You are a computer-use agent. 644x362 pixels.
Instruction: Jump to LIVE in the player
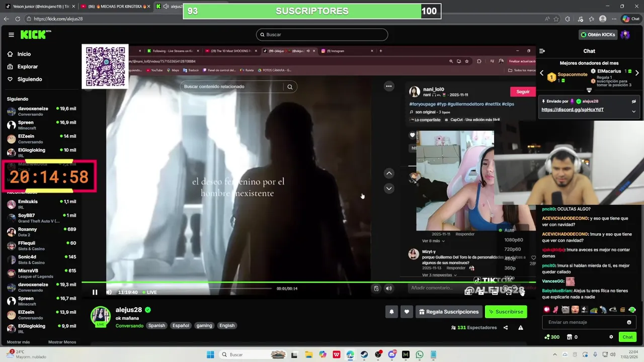click(x=149, y=292)
